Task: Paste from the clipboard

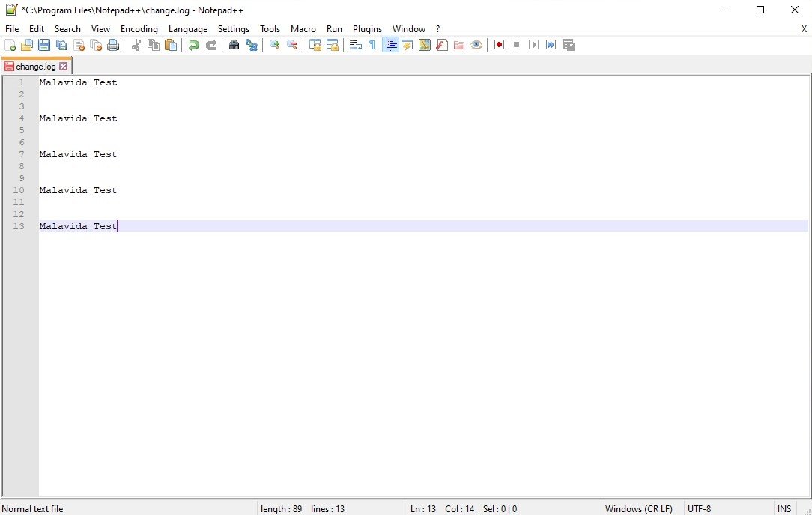Action: 170,45
